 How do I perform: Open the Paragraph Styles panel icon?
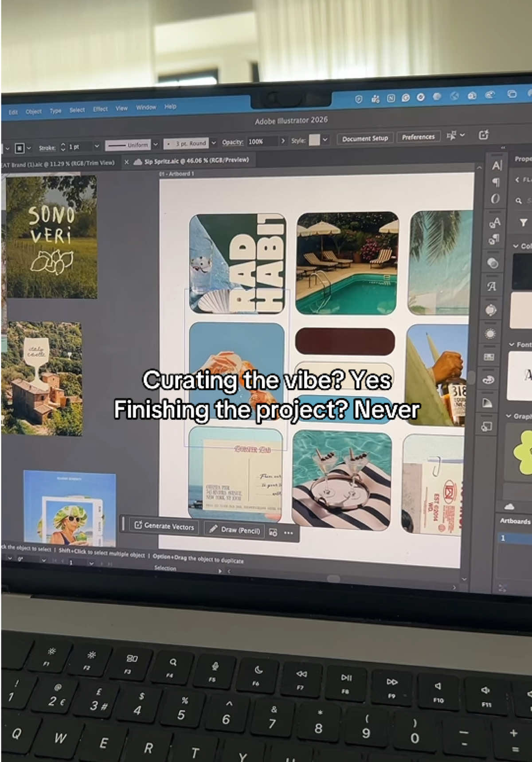coord(493,240)
